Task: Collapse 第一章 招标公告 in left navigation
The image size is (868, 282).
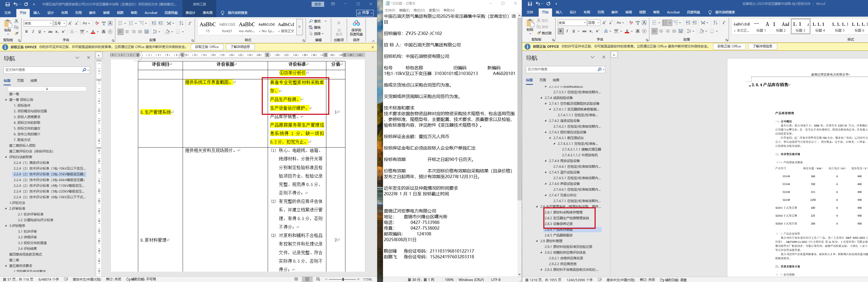Action: click(x=6, y=100)
